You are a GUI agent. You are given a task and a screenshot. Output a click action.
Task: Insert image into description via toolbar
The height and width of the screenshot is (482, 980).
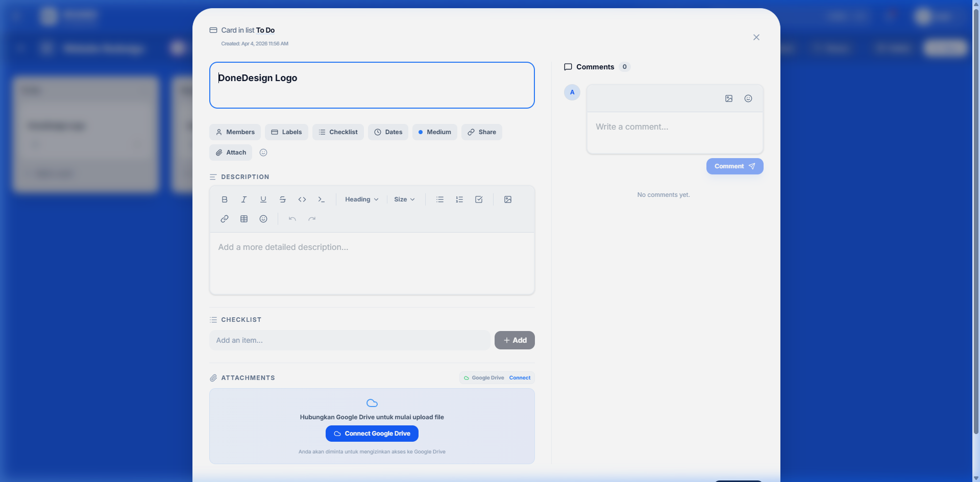pyautogui.click(x=508, y=199)
